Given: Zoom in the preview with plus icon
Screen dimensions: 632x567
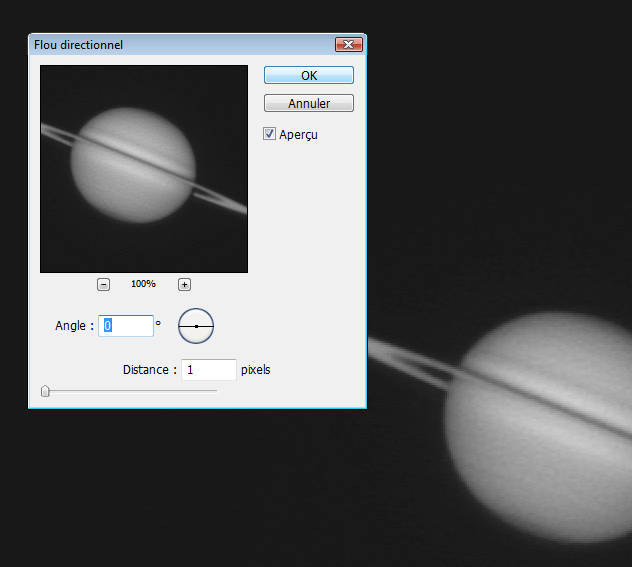Looking at the screenshot, I should pyautogui.click(x=184, y=285).
